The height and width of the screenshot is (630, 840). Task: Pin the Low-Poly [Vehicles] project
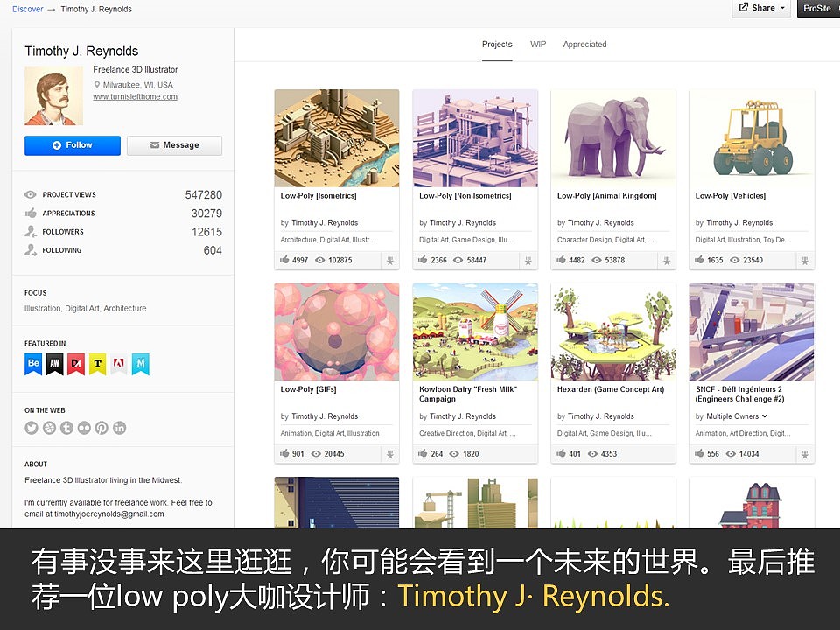click(804, 260)
